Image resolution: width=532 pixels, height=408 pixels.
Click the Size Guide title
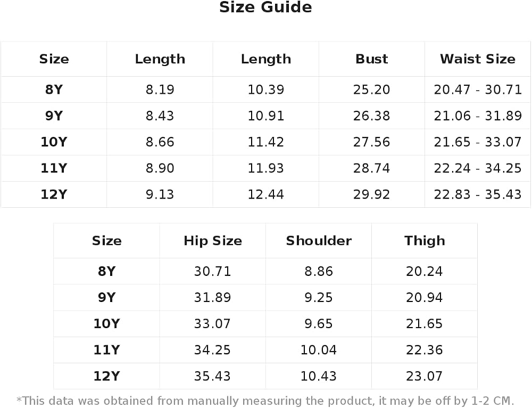click(265, 7)
